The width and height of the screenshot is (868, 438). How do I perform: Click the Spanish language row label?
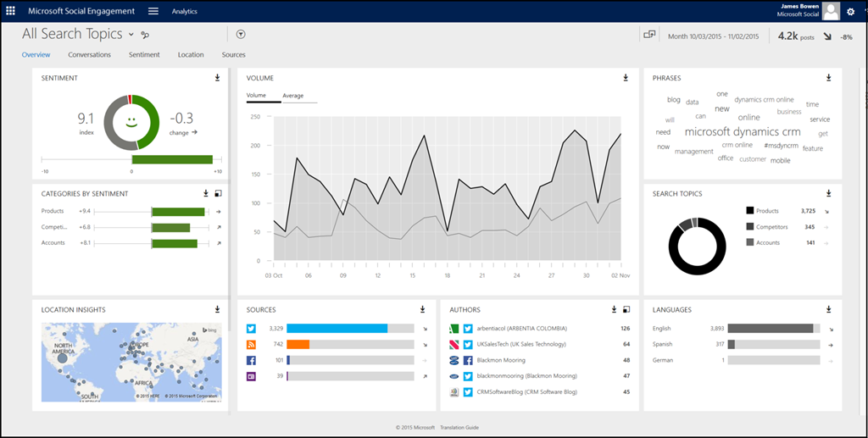click(x=663, y=344)
